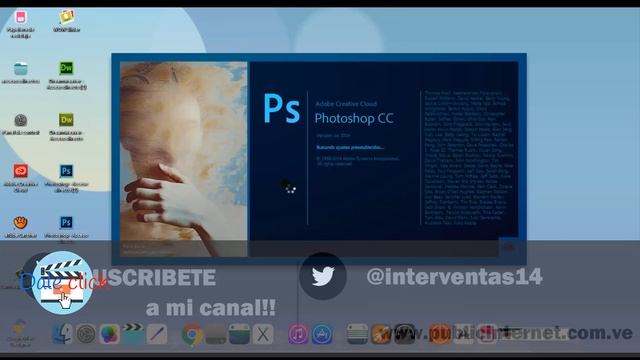
Task: Open the lined-list icon in the dock
Action: 357,335
